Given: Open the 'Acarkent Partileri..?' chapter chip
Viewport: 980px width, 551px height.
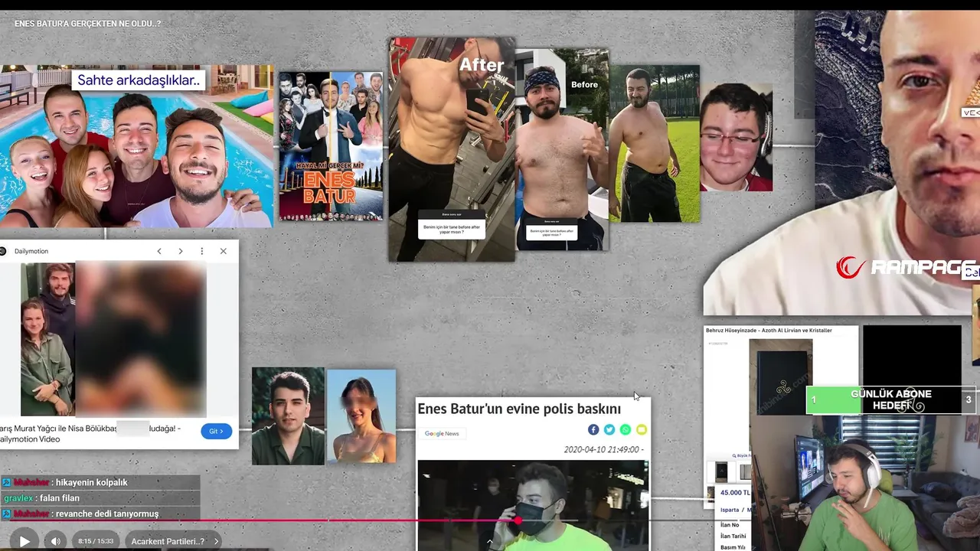Looking at the screenshot, I should pos(171,541).
